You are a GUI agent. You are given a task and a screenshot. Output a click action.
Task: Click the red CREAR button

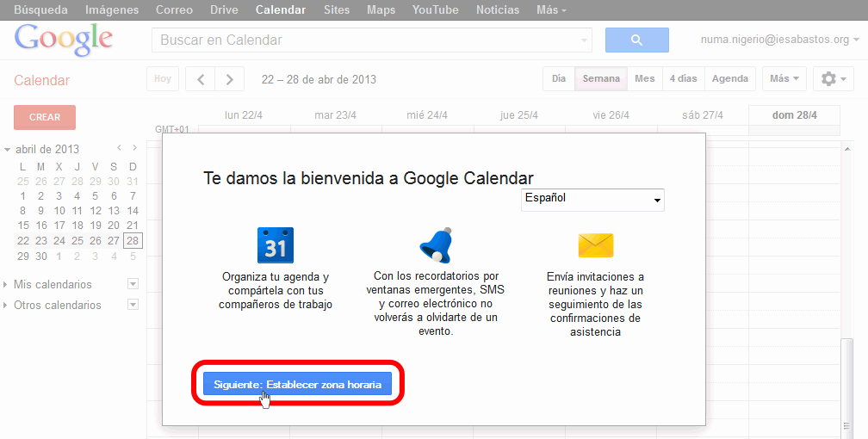[x=45, y=117]
